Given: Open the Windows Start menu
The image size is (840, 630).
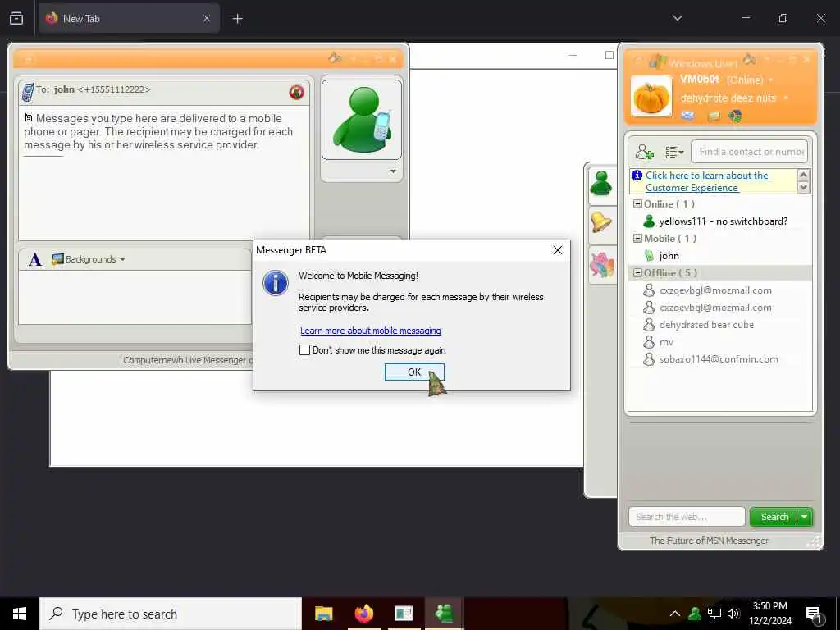Looking at the screenshot, I should 20,614.
